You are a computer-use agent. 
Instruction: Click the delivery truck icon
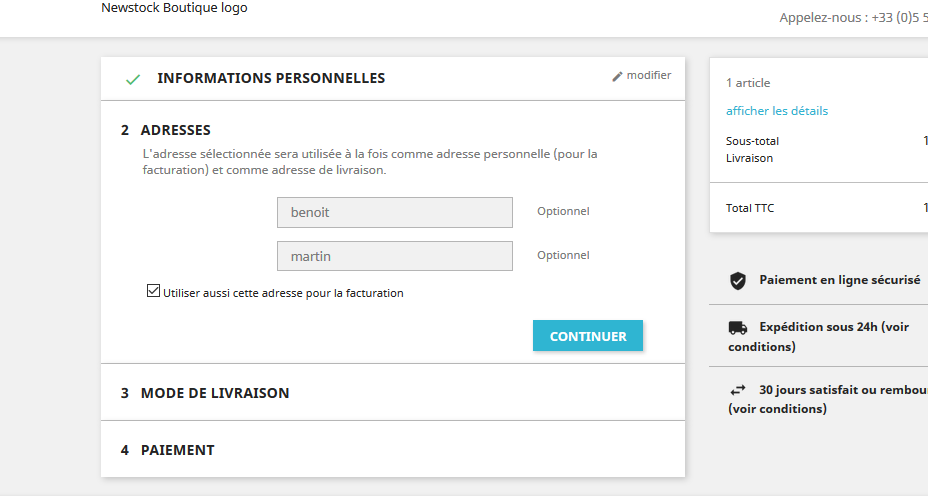738,327
